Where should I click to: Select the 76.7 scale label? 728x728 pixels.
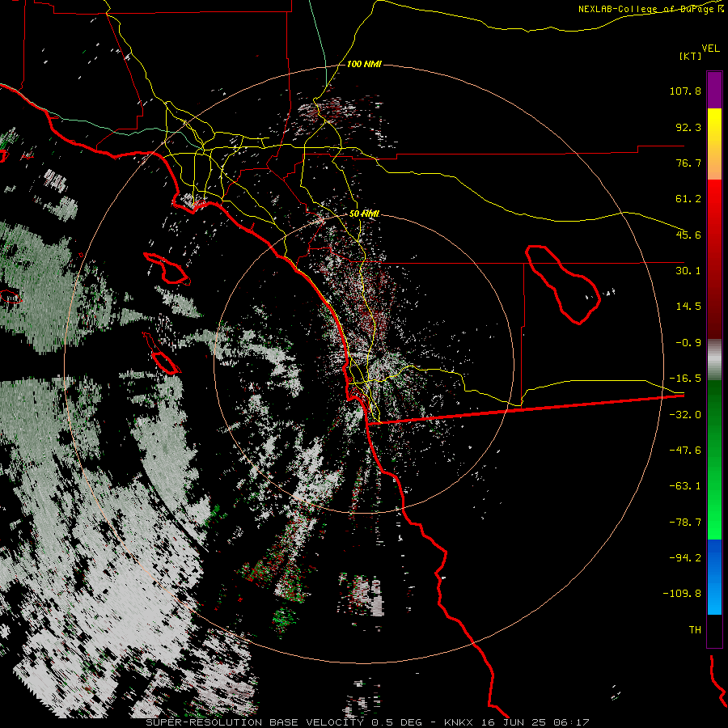(688, 163)
